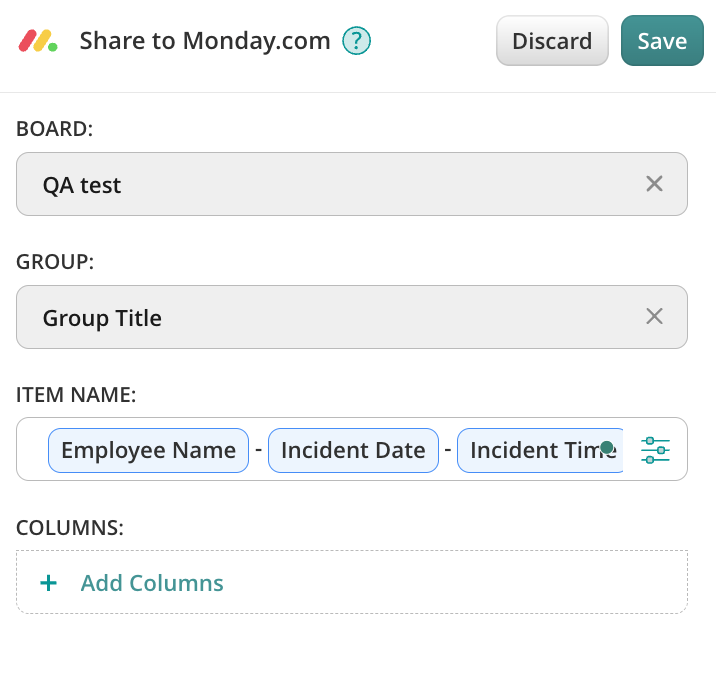716x691 pixels.
Task: Save the Monday.com share settings
Action: point(662,41)
